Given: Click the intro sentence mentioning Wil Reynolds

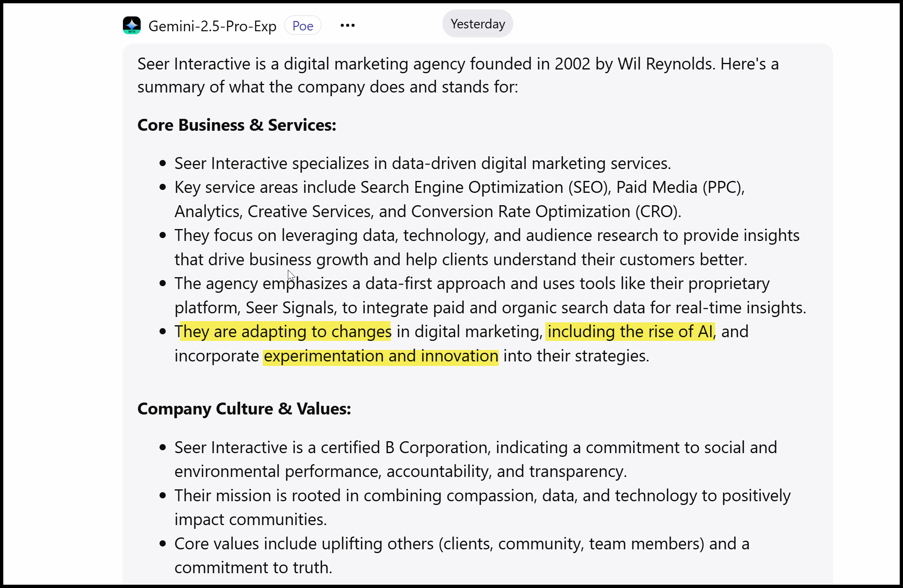Looking at the screenshot, I should [458, 65].
